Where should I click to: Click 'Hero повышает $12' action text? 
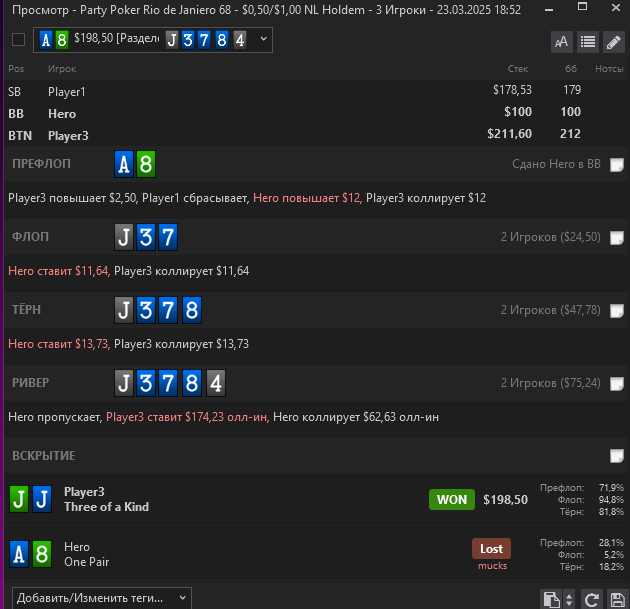click(307, 198)
